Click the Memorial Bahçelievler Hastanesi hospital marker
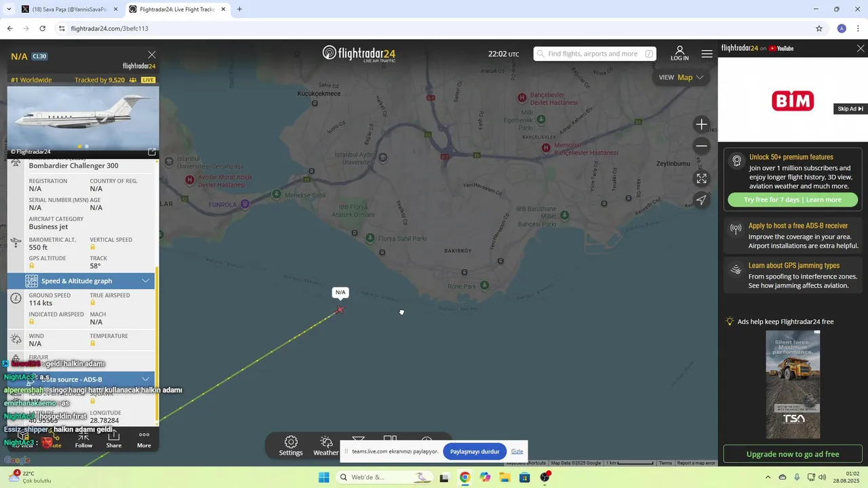Screen dimensions: 868x488 (547, 147)
